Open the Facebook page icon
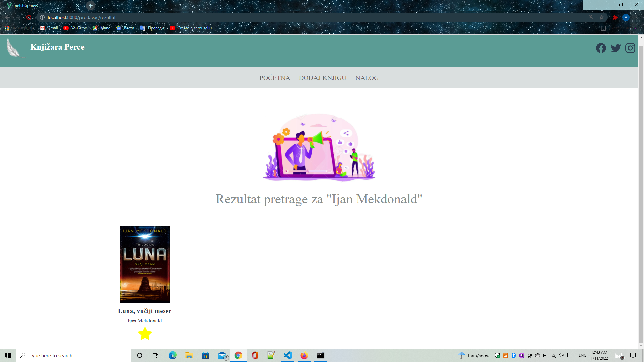 click(601, 48)
